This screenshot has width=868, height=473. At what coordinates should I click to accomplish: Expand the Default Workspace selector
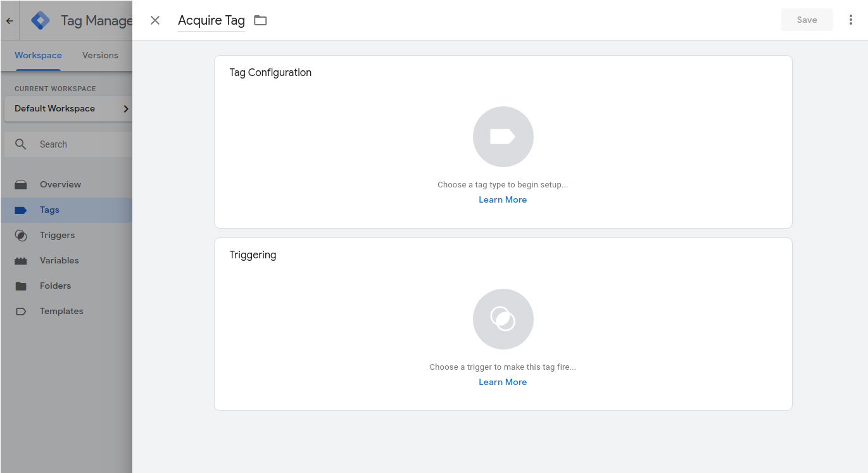pos(68,108)
